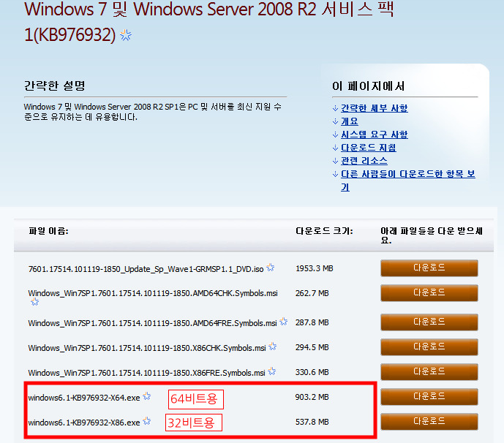Image resolution: width=504 pixels, height=443 pixels.
Task: Click star icon next to windows6.1-KB976932-X64.exe
Action: pos(147,397)
